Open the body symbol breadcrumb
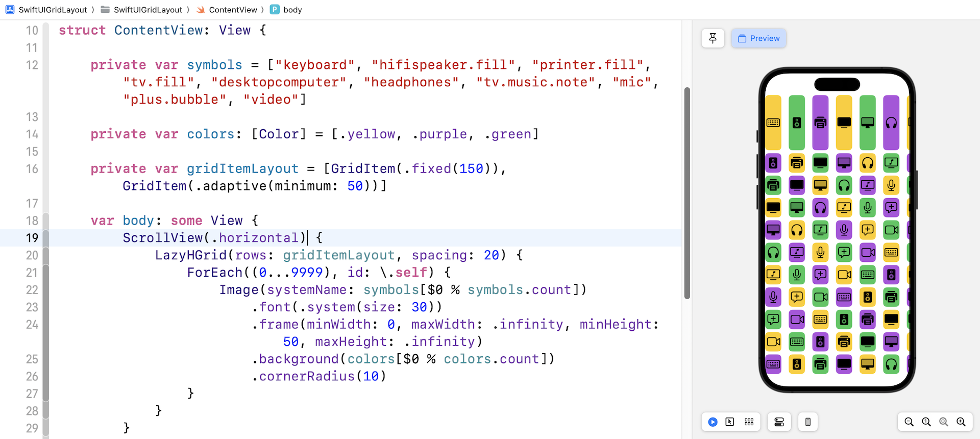 point(286,10)
